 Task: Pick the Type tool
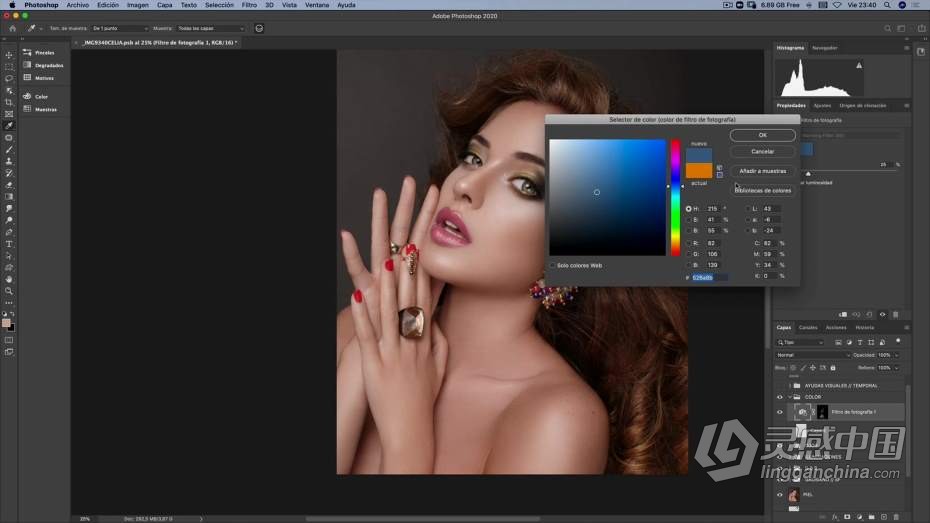[x=9, y=244]
